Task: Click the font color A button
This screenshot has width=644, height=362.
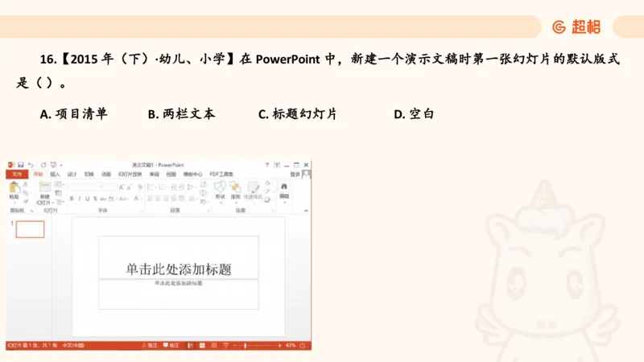Action: click(136, 199)
